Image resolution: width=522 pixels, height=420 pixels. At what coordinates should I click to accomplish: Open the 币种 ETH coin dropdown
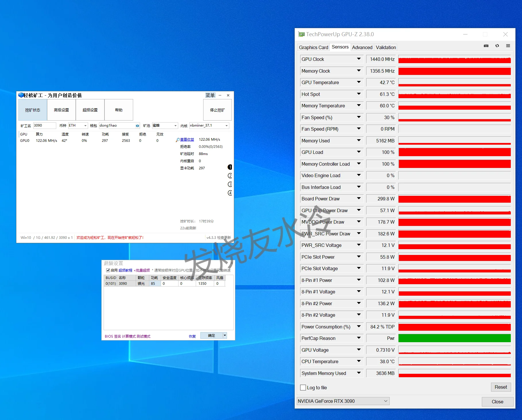[85, 126]
